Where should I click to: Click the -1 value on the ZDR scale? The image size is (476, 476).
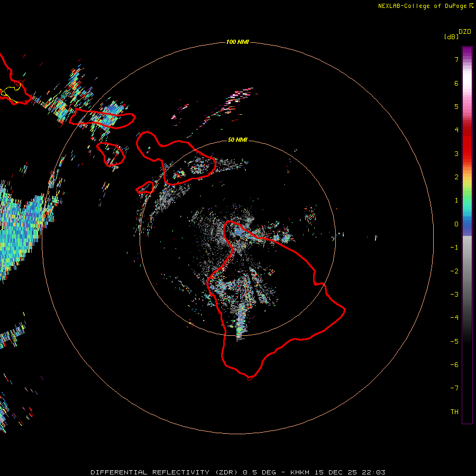(x=454, y=248)
